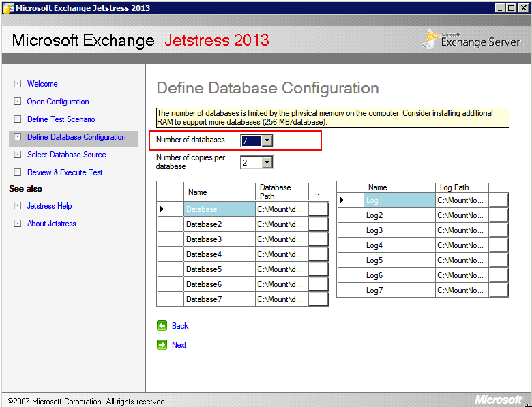This screenshot has width=532, height=407.
Task: Click the icon beside About Jetstress
Action: [18, 224]
